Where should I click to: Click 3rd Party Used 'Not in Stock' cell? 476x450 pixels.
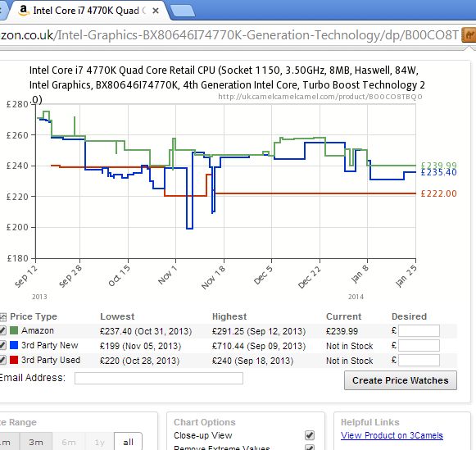pos(349,361)
